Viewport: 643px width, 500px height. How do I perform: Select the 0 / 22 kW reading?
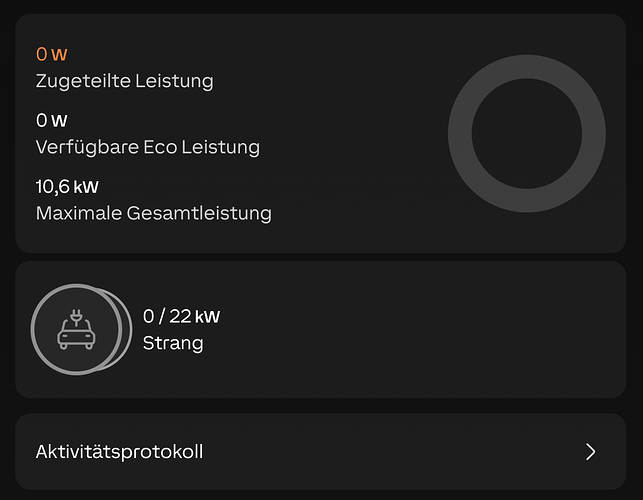point(181,316)
